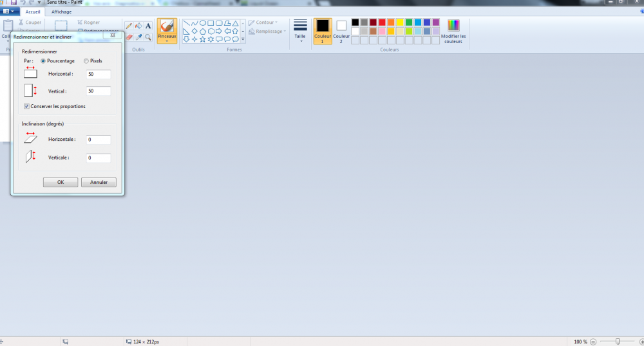Select the Eraser tool

tap(129, 37)
